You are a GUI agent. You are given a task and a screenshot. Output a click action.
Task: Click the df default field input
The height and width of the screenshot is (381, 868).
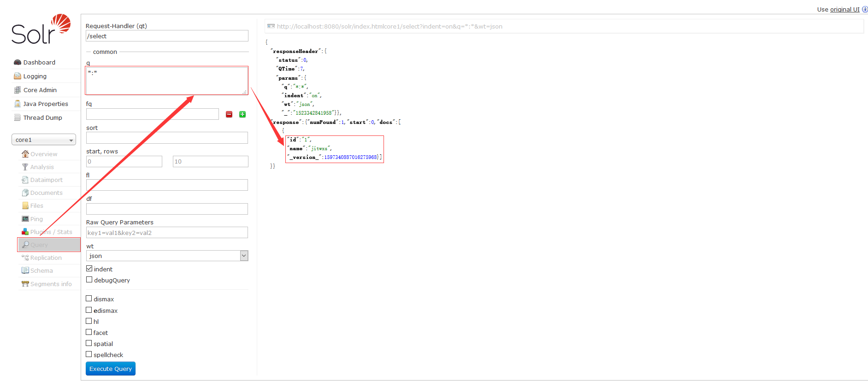[x=167, y=209]
